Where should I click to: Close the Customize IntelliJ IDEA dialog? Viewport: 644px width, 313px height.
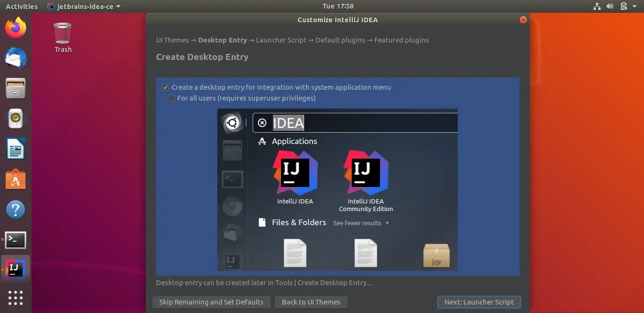[x=523, y=20]
